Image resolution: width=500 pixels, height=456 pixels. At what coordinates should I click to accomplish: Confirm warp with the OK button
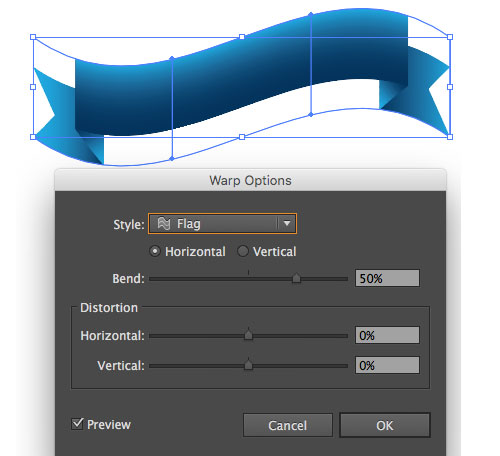(x=385, y=425)
